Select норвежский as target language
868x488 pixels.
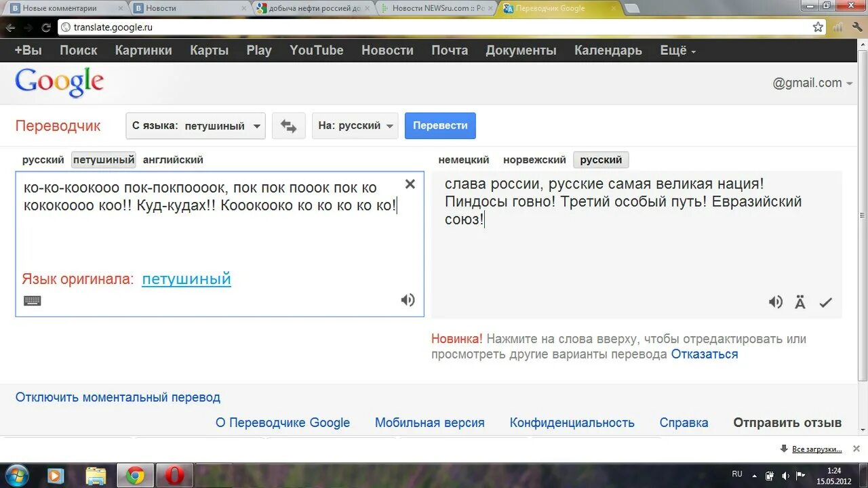tap(534, 160)
